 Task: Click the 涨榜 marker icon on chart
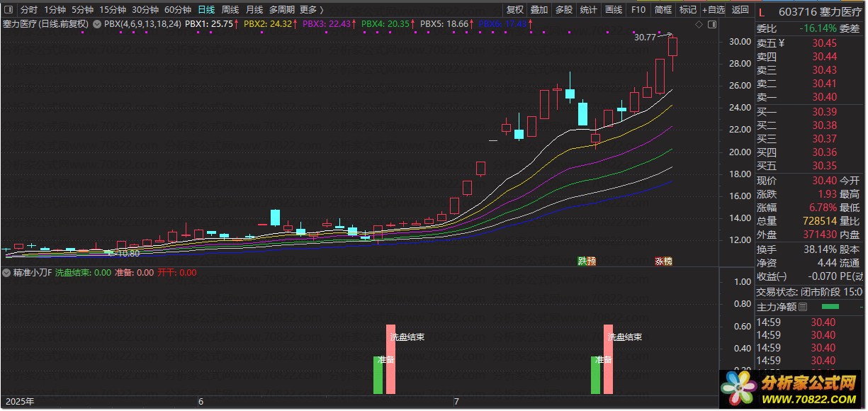click(x=663, y=261)
